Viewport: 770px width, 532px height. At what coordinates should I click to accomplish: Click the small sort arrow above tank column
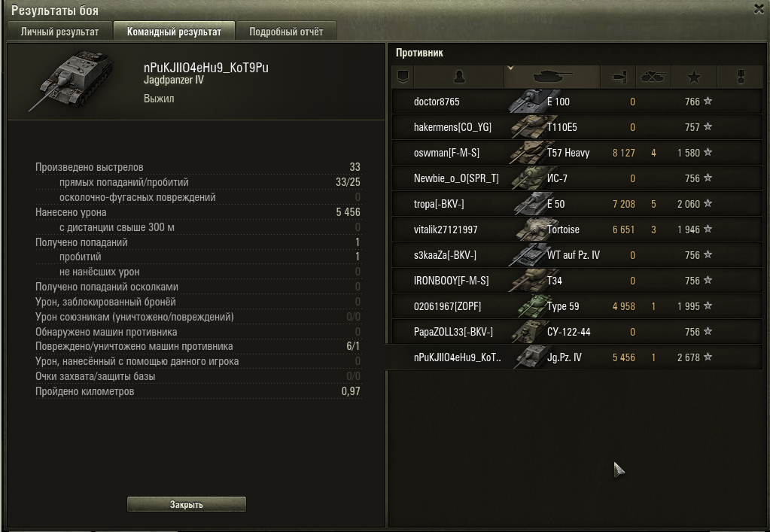510,68
